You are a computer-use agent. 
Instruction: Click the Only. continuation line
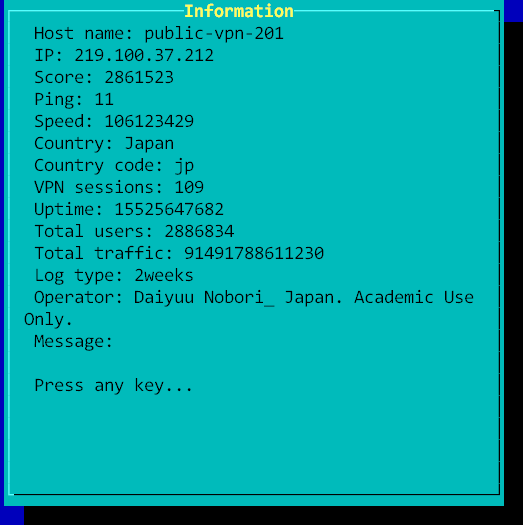[x=48, y=319]
